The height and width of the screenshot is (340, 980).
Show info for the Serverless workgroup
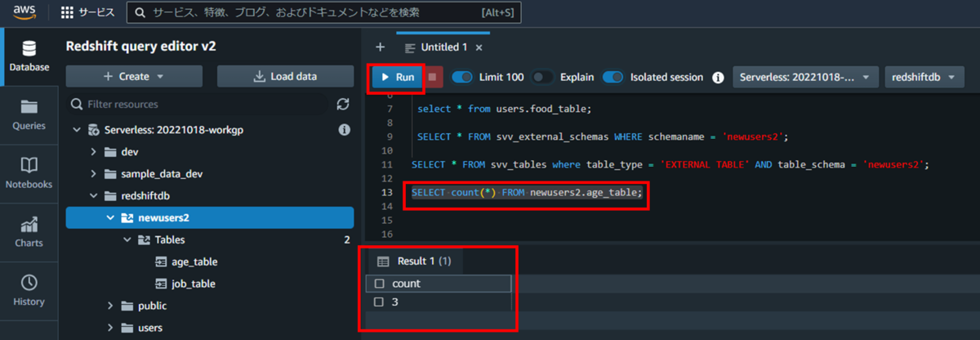[344, 130]
